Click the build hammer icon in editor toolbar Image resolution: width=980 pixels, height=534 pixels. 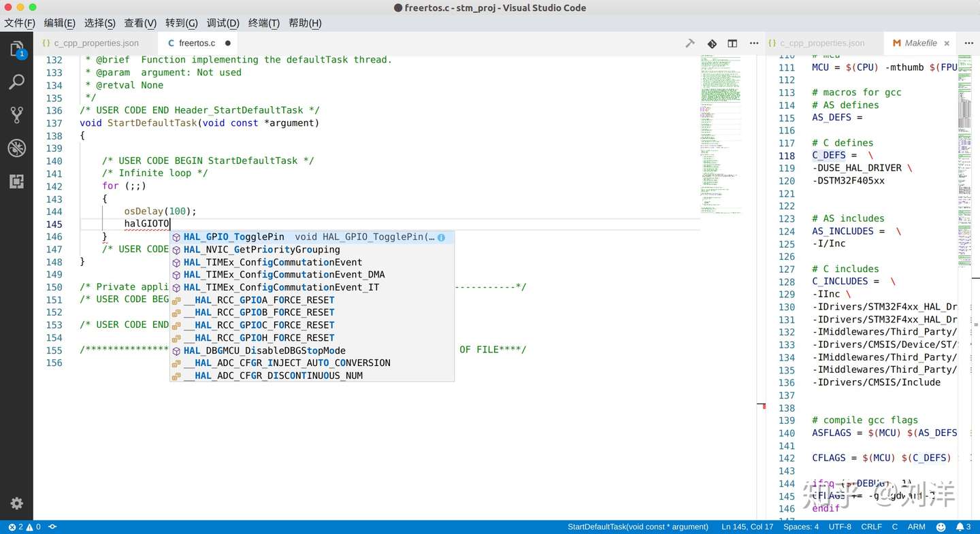690,43
